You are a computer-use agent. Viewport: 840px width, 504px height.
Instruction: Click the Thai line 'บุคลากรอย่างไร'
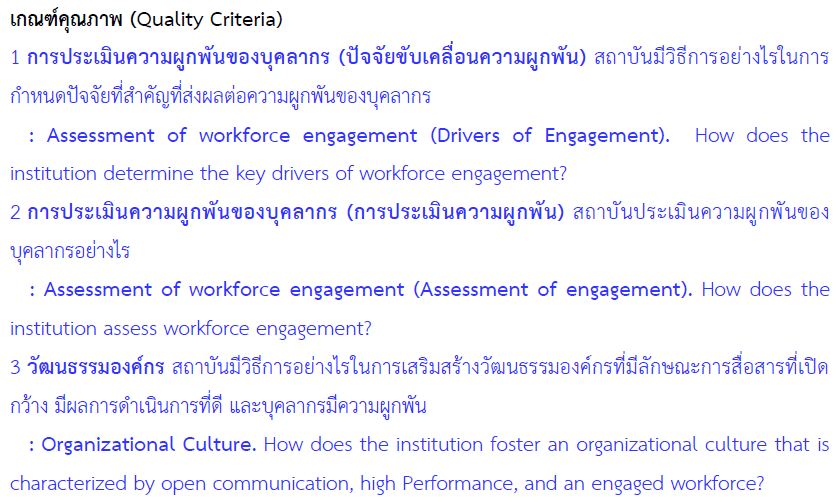[x=70, y=251]
